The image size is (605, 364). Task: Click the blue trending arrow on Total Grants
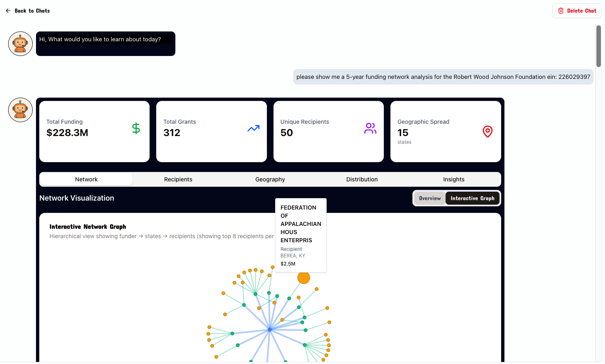(x=253, y=128)
